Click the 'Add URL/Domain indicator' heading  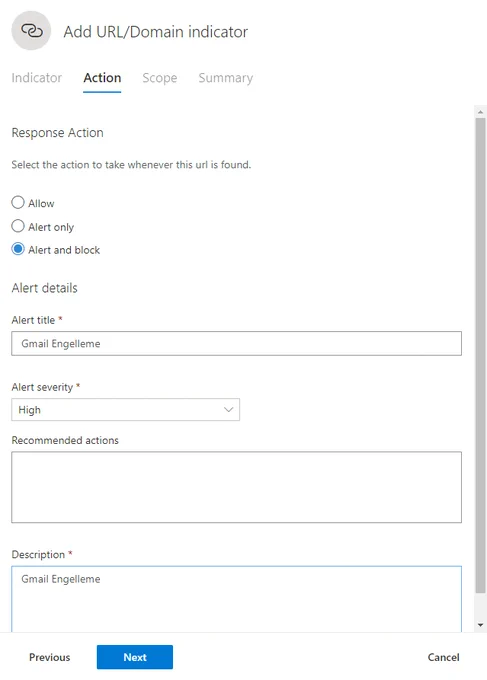click(x=156, y=32)
